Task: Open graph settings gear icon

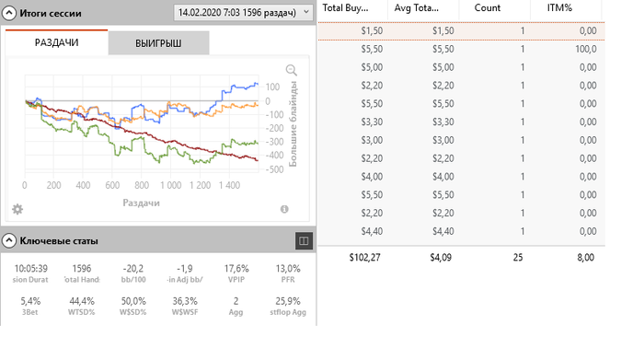Action: click(x=17, y=209)
